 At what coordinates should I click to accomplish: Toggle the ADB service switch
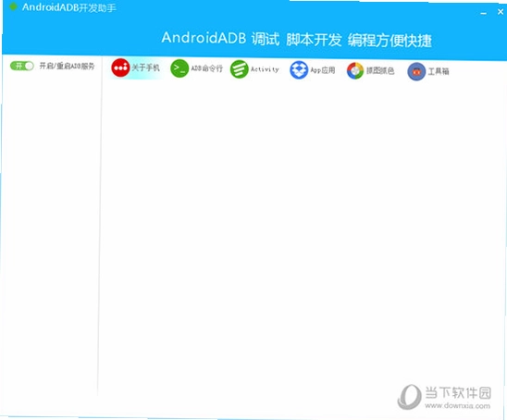click(x=21, y=66)
